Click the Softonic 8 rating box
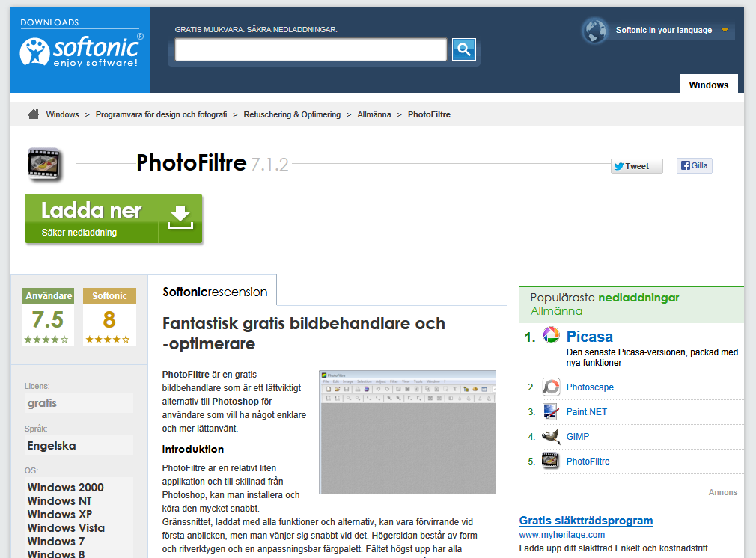The width and height of the screenshot is (756, 558). 109,316
